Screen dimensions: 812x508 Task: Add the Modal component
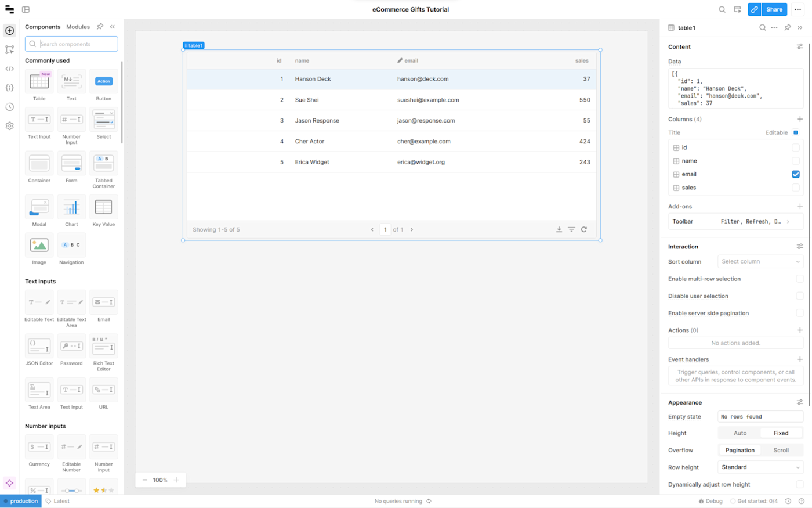(x=39, y=211)
